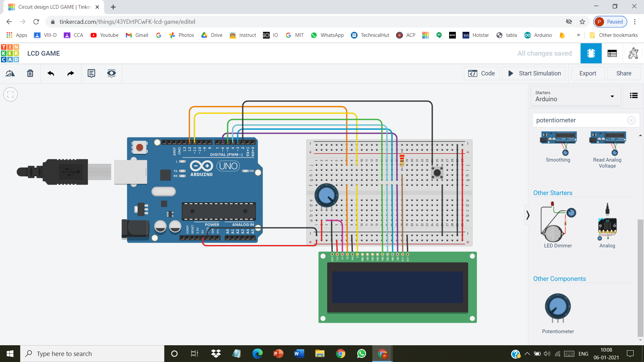Screen dimensions: 644x362
Task: Click the zoom-to-fit icon above the canvas
Action: pyautogui.click(x=10, y=94)
